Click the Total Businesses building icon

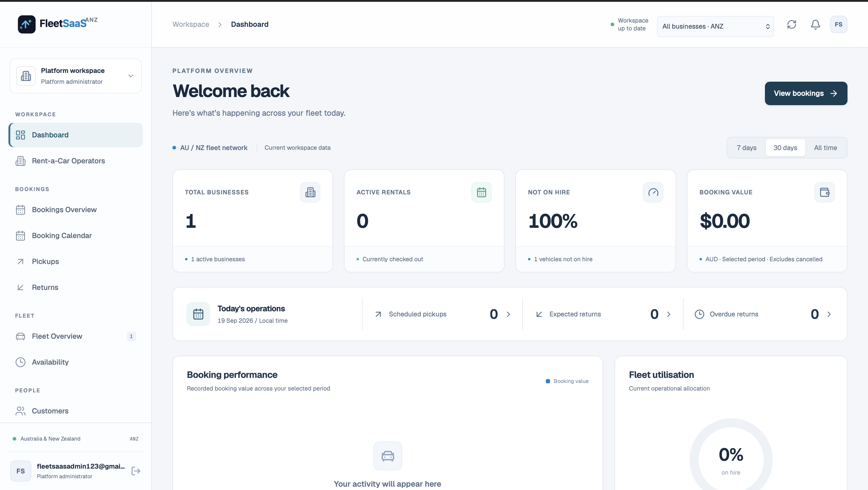[310, 192]
